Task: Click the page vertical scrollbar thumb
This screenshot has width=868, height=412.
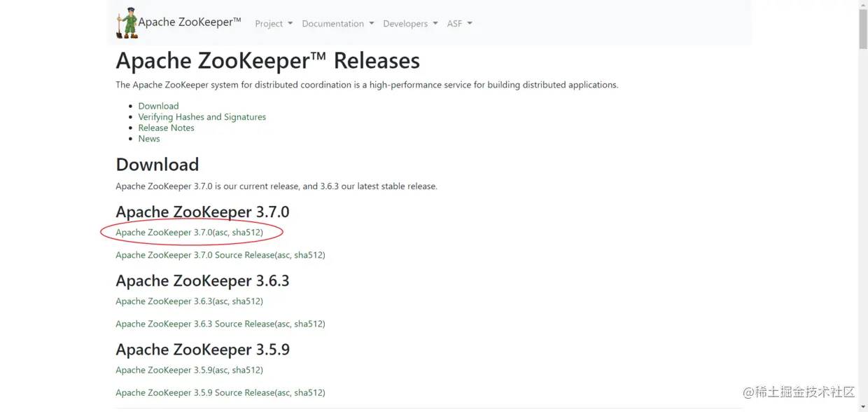Action: point(863,30)
